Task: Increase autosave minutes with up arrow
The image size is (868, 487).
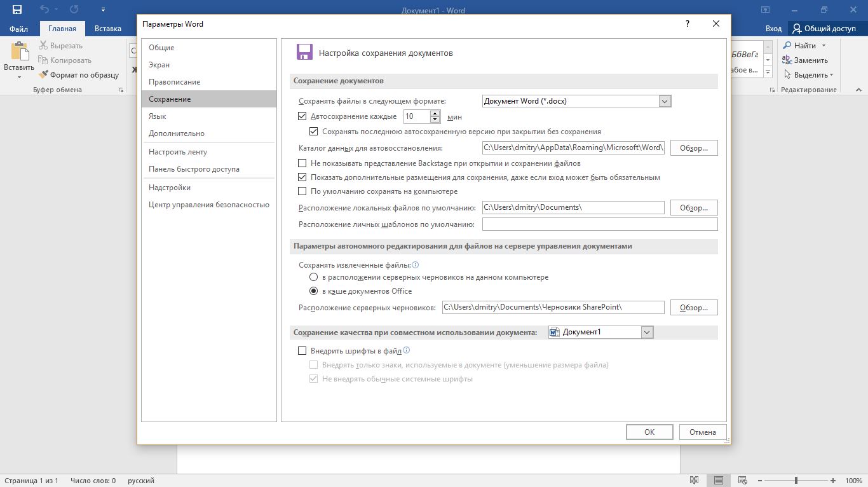Action: click(x=435, y=114)
